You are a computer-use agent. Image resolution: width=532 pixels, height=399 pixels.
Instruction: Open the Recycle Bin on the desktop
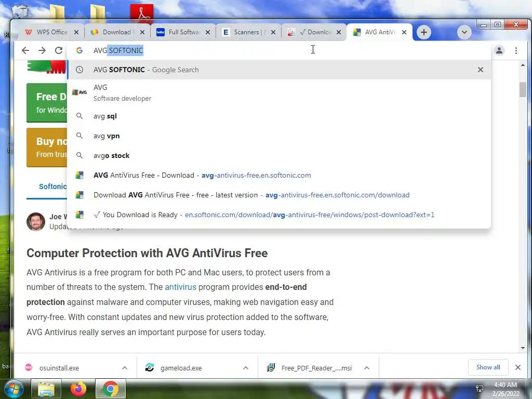[x=21, y=11]
